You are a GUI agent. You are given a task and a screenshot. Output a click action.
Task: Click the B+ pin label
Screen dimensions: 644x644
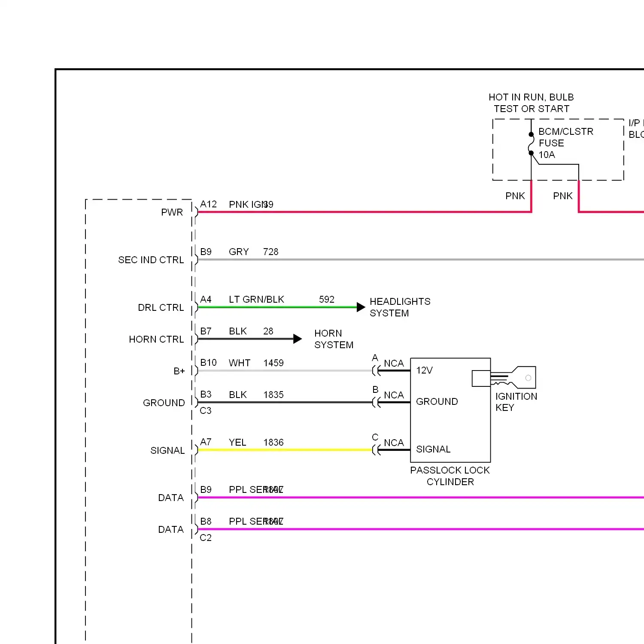tap(179, 371)
